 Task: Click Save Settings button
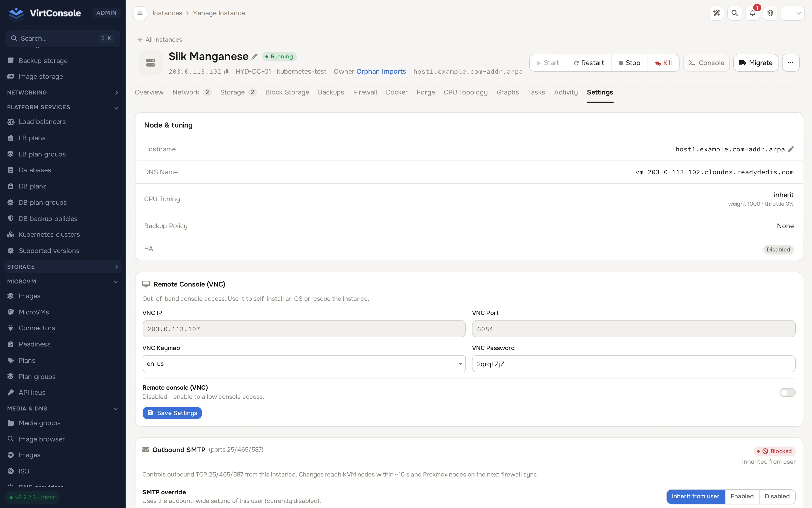tap(172, 413)
